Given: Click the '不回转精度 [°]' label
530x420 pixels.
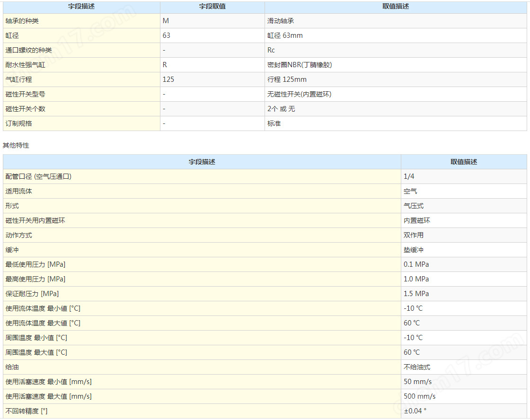Looking at the screenshot, I should [202, 411].
